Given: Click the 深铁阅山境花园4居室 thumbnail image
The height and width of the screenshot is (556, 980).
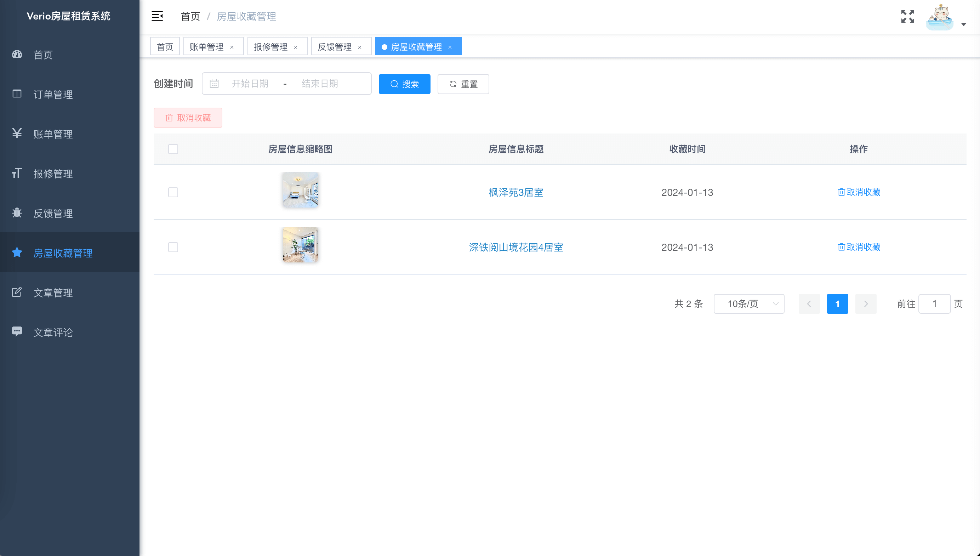Looking at the screenshot, I should click(300, 245).
